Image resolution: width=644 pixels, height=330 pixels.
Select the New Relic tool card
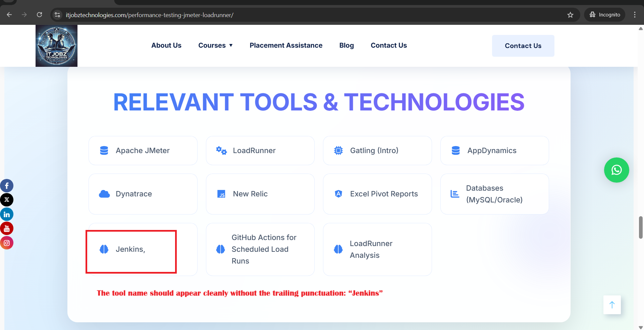tap(260, 194)
